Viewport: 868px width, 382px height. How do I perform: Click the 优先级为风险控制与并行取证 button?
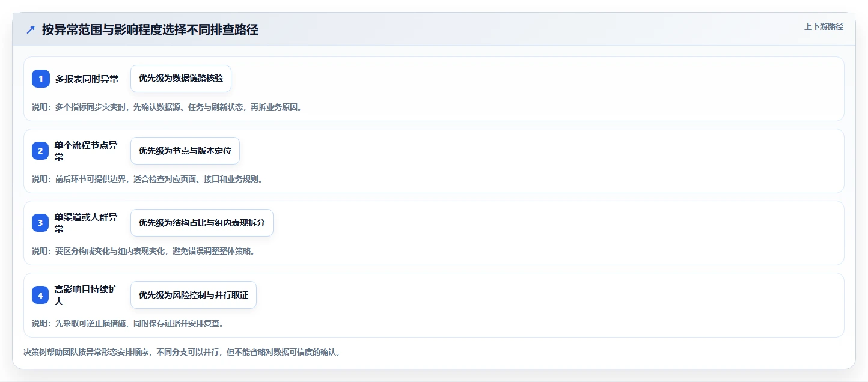click(x=194, y=295)
